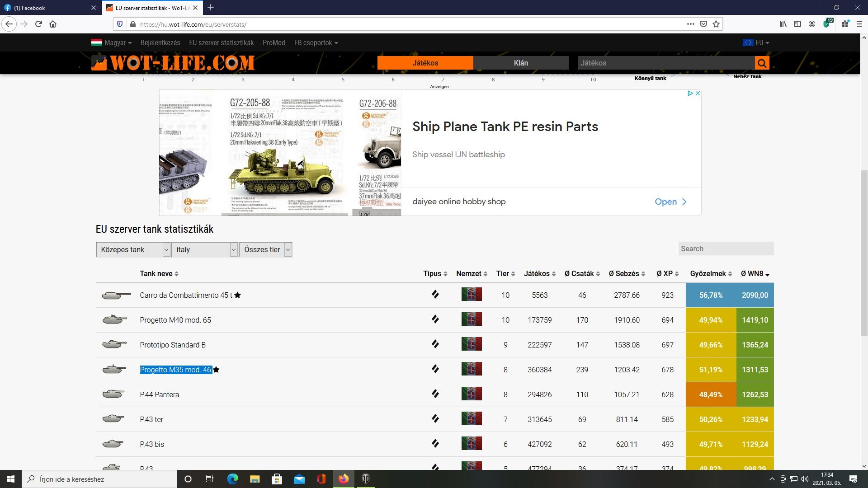The image size is (868, 488).
Task: Open the italy nation dropdown
Action: (x=205, y=249)
